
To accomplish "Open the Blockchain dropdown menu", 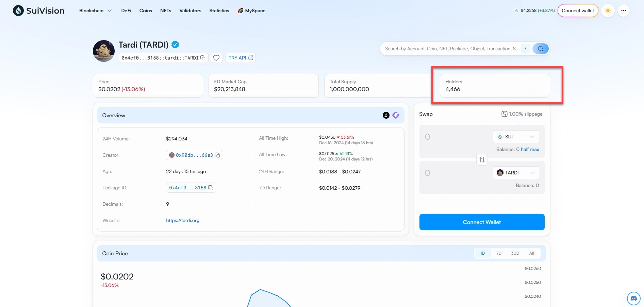I will pyautogui.click(x=95, y=11).
